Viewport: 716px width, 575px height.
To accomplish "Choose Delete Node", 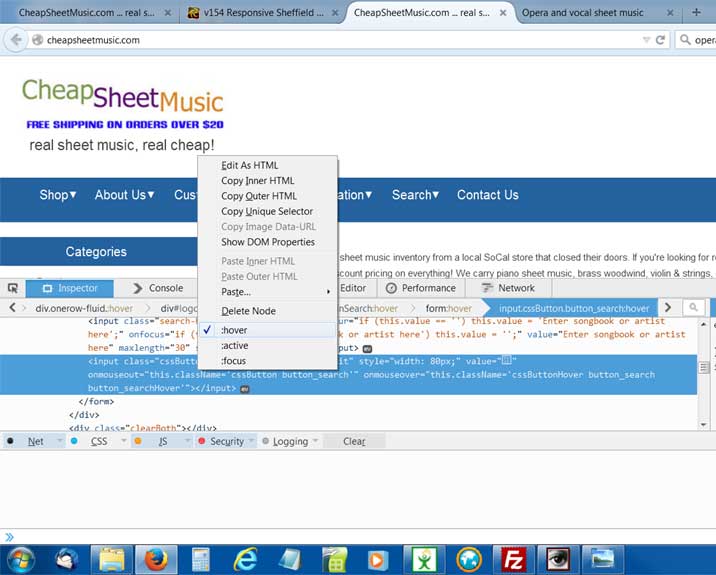I will tap(268, 311).
